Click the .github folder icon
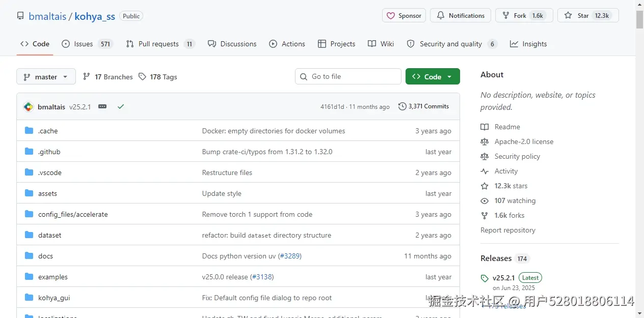This screenshot has width=644, height=318. (29, 152)
